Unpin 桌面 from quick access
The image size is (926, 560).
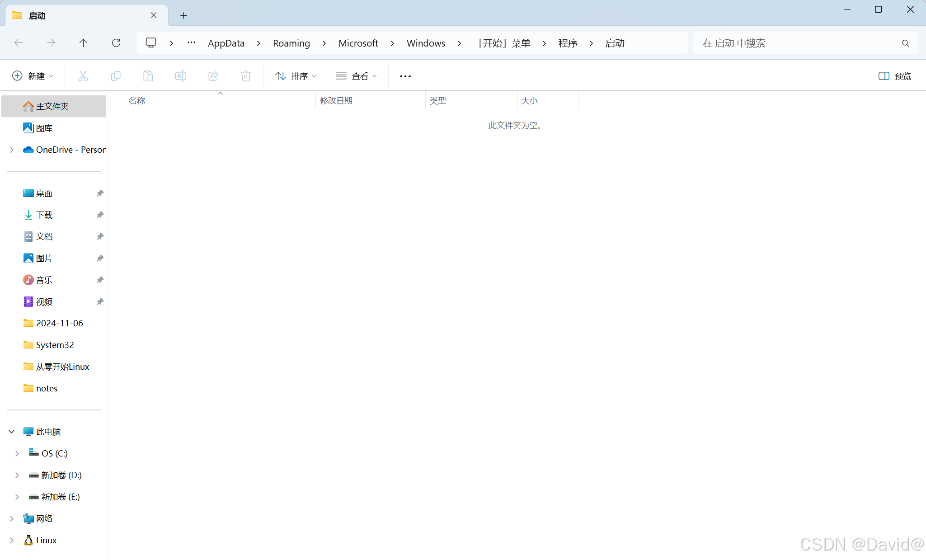(x=100, y=193)
